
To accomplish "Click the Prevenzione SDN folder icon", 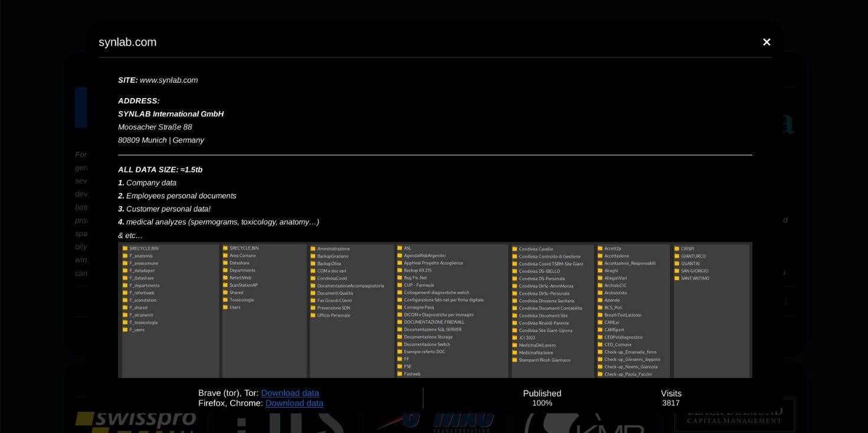I will tap(313, 308).
